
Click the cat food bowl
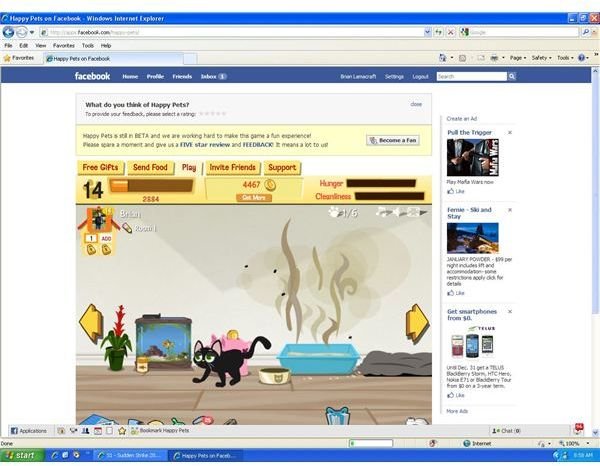point(274,375)
